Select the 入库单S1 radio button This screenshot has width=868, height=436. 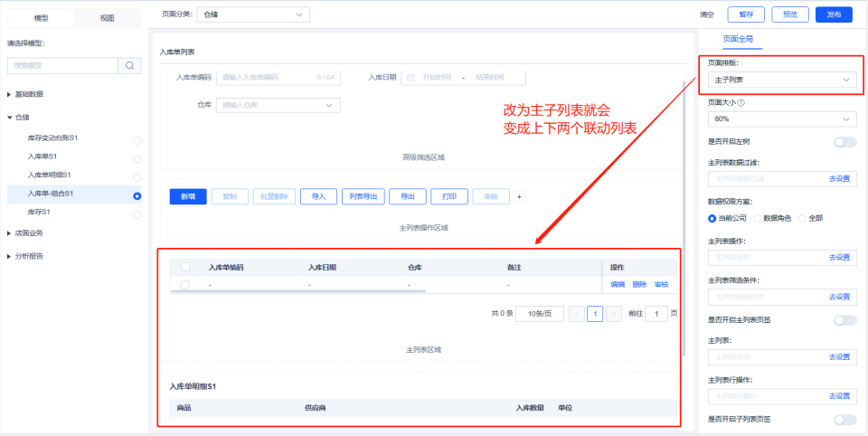[137, 159]
